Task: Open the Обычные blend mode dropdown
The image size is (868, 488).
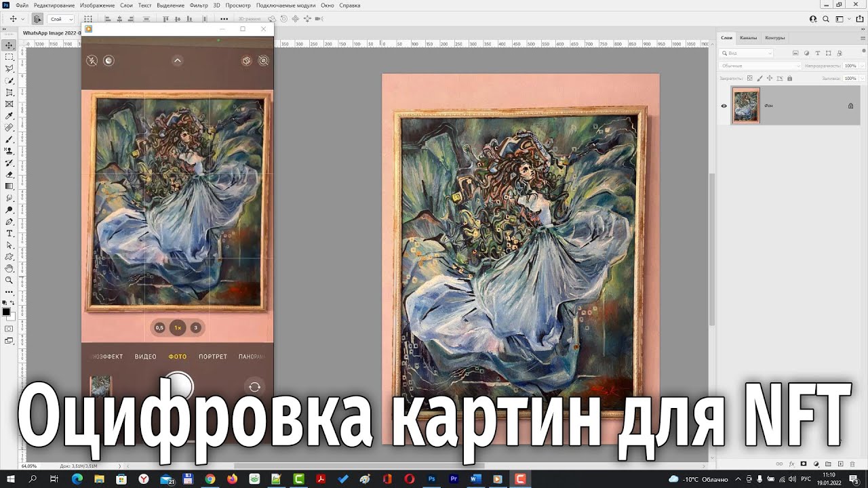Action: coord(760,66)
